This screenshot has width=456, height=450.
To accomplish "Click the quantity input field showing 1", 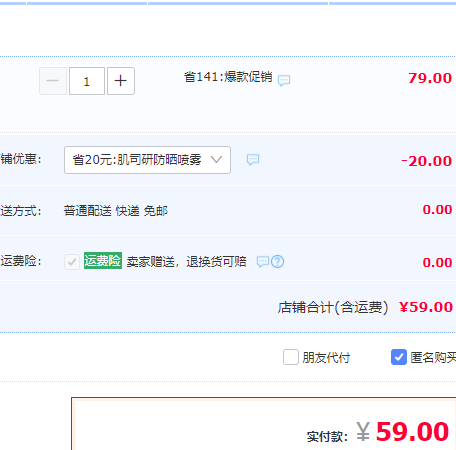I will pyautogui.click(x=87, y=81).
